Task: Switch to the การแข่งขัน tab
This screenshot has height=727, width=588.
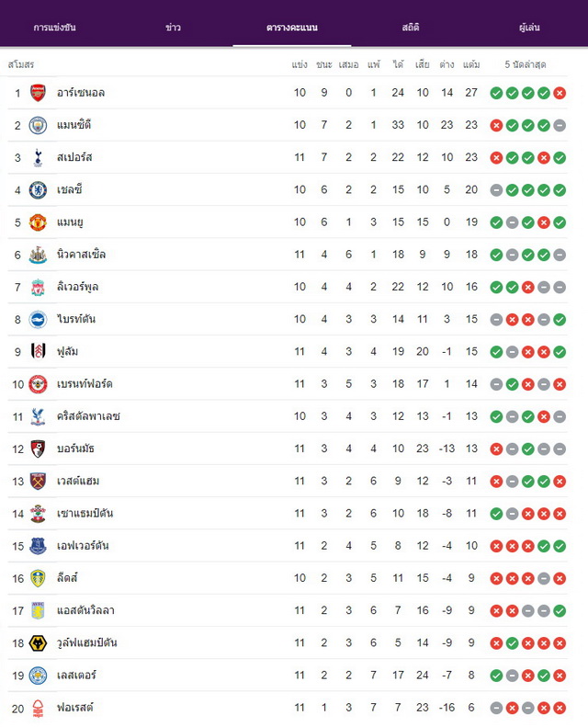Action: [55, 28]
